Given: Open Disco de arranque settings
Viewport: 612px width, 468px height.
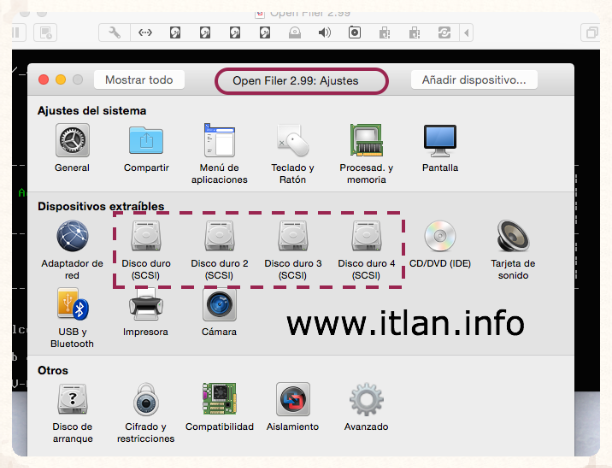Looking at the screenshot, I should [72, 400].
